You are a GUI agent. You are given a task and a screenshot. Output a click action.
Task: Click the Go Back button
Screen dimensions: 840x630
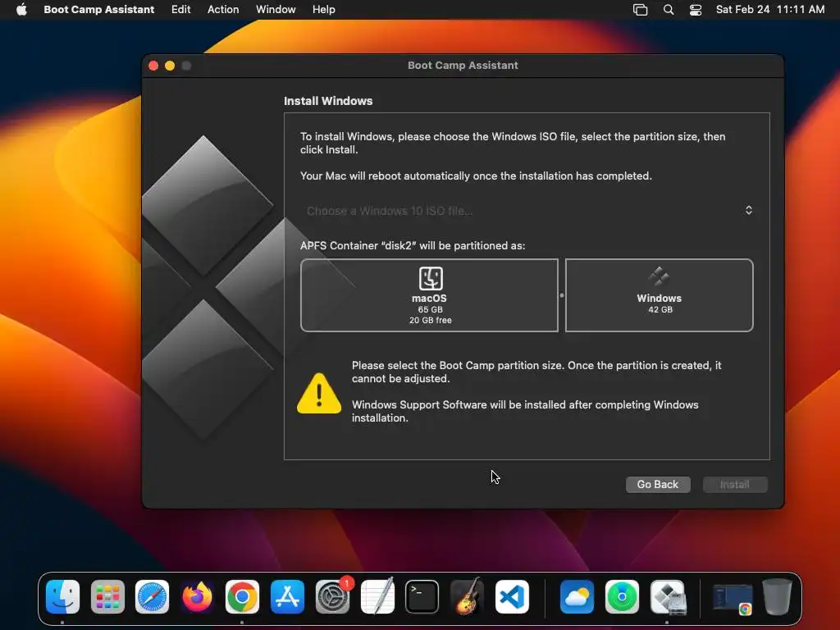click(x=658, y=484)
